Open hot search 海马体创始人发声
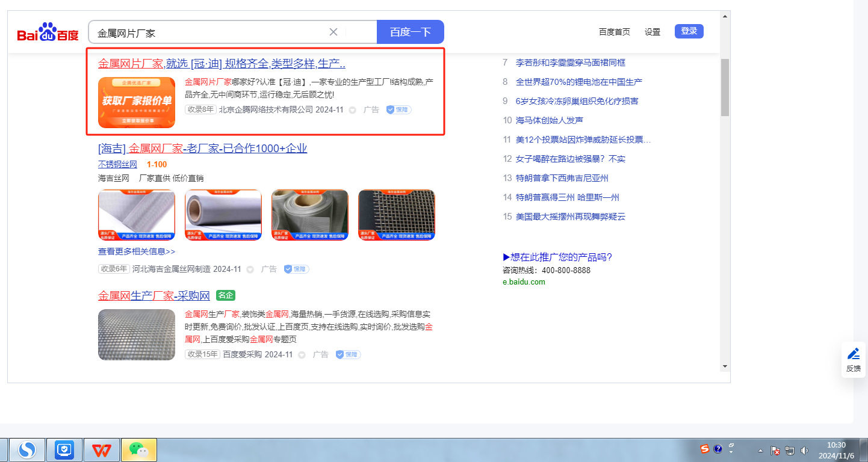 (550, 120)
